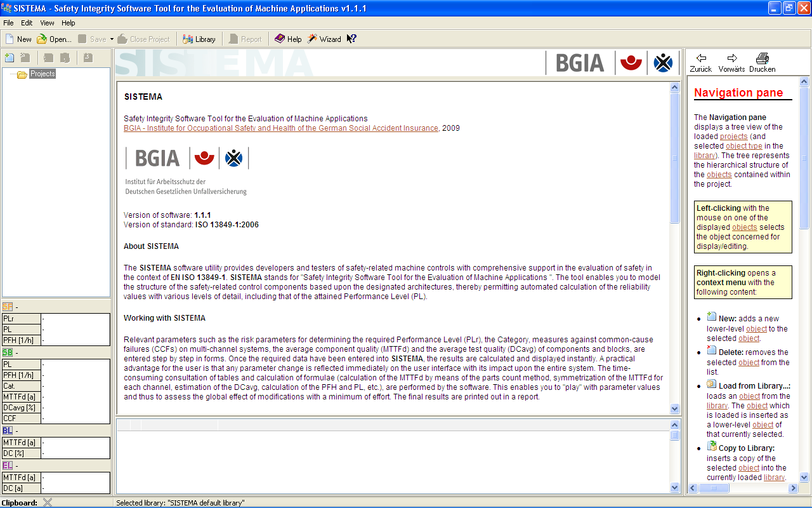
Task: Click the BL block icon in summary panel
Action: (x=8, y=431)
